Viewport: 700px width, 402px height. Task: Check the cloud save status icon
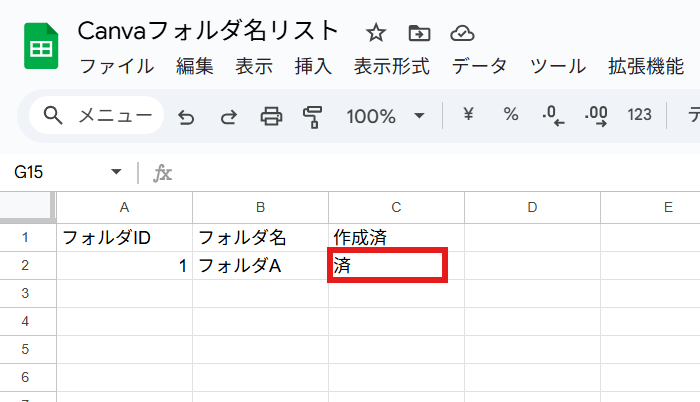[462, 33]
